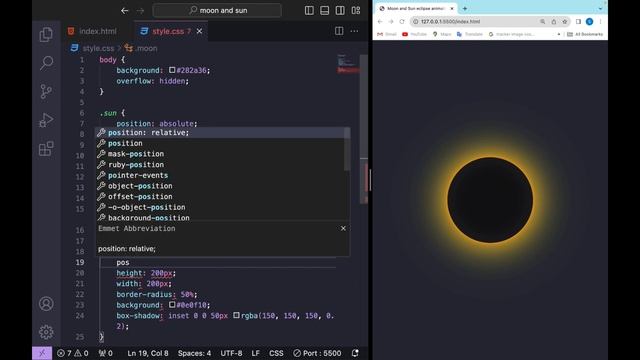The width and height of the screenshot is (640, 360).
Task: Select the '-o-object-position' suggestion
Action: [220, 207]
